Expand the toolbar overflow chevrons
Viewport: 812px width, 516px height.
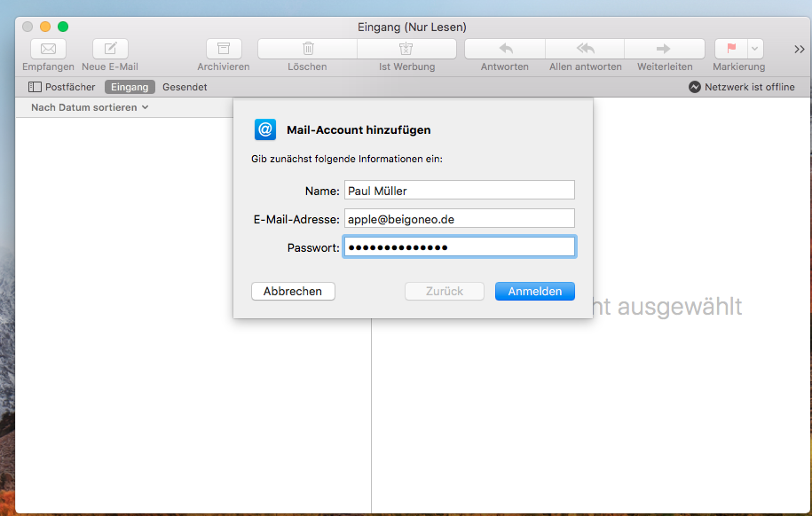click(x=799, y=49)
